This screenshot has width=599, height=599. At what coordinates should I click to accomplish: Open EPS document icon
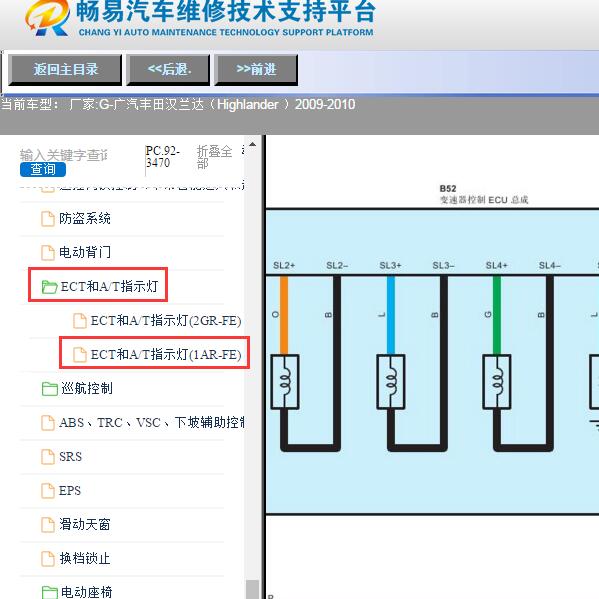(x=48, y=491)
